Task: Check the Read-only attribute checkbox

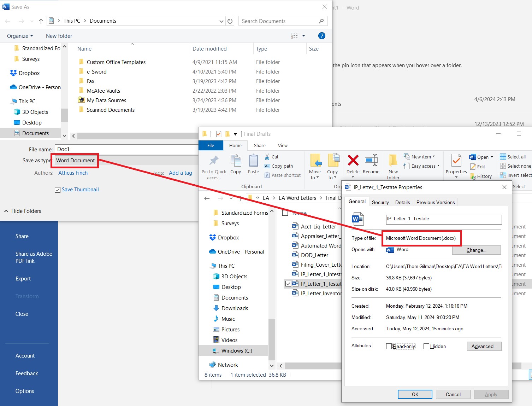Action: point(389,346)
